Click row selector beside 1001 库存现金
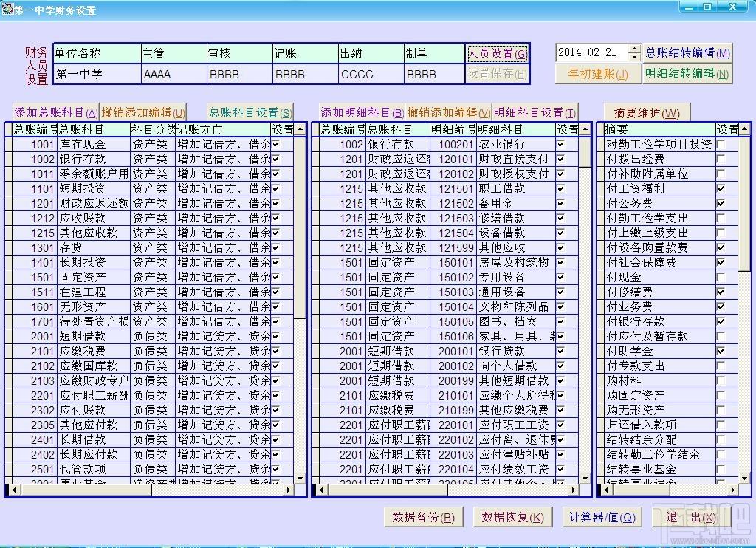Viewport: 756px width, 548px height. pyautogui.click(x=8, y=144)
